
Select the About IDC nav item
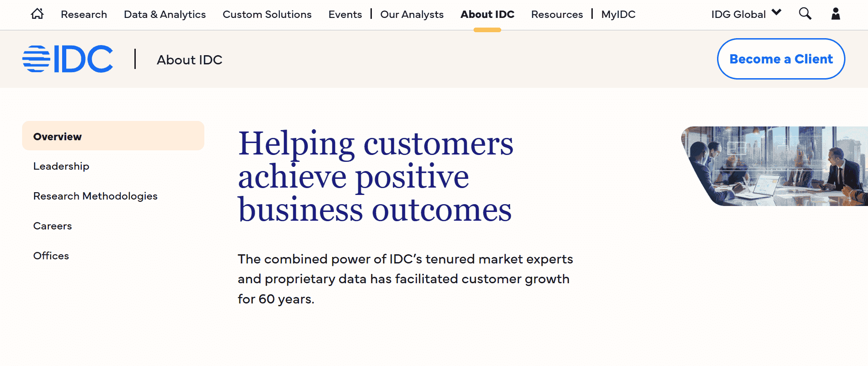(x=487, y=14)
